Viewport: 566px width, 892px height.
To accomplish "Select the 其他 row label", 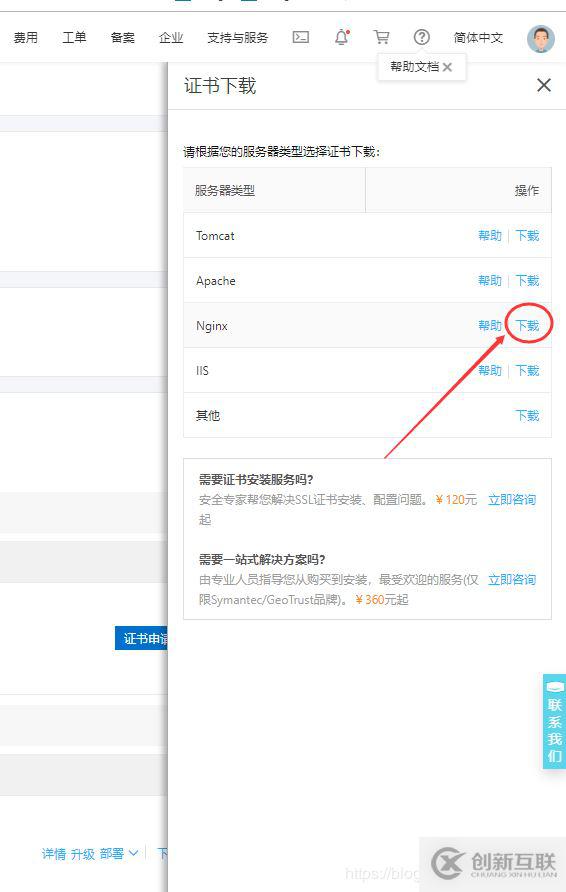I will pos(208,416).
